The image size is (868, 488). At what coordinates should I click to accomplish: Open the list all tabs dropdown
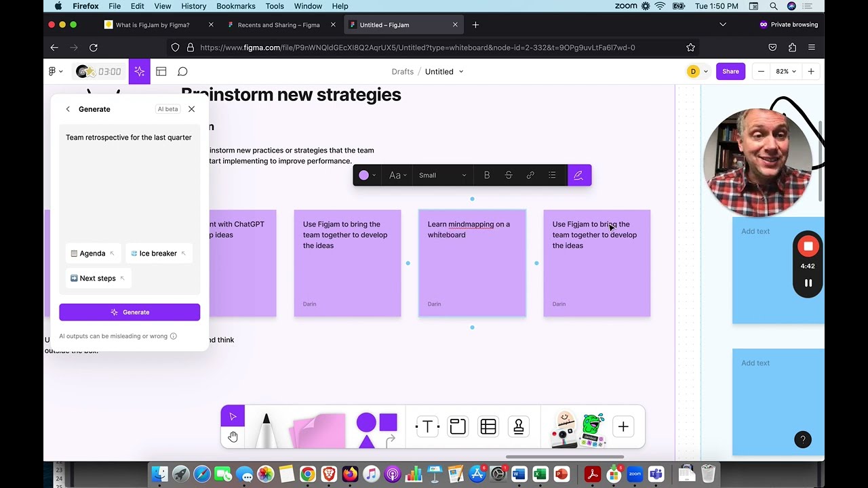click(723, 25)
